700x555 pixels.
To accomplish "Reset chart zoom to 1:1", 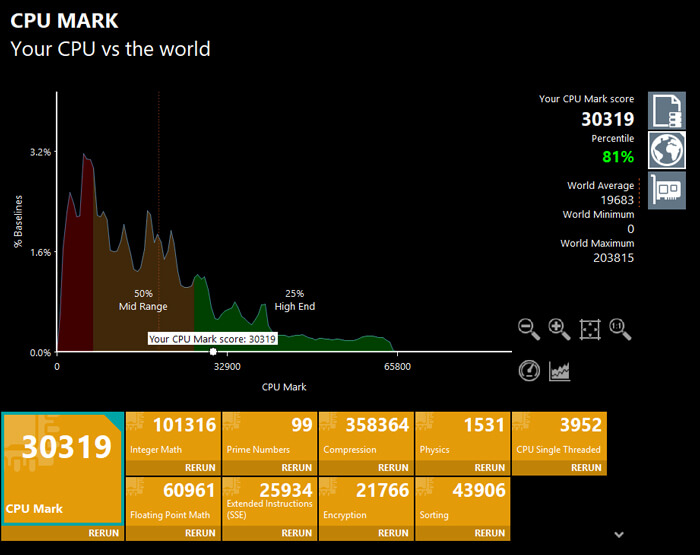I will point(620,329).
